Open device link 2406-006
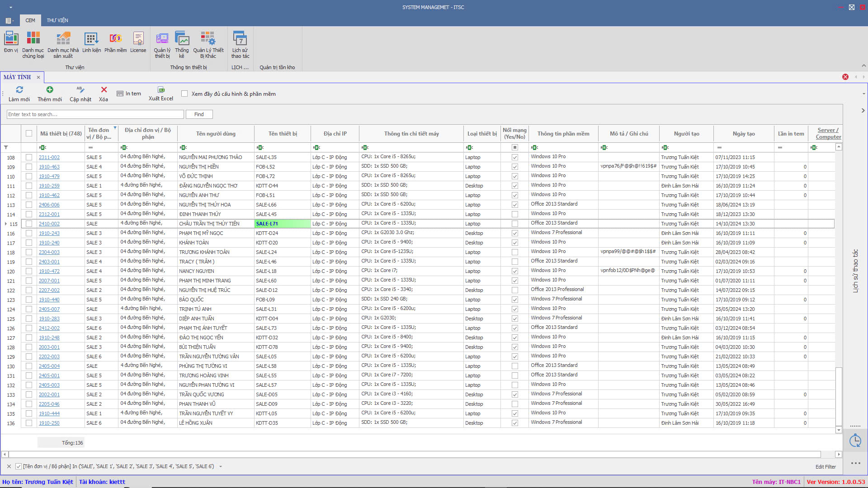868x488 pixels. point(49,205)
